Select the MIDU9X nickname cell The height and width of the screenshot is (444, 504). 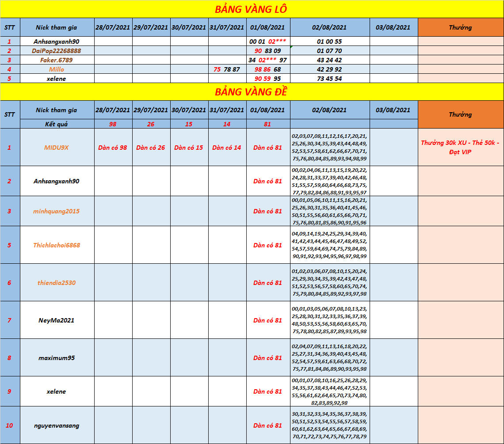(57, 148)
